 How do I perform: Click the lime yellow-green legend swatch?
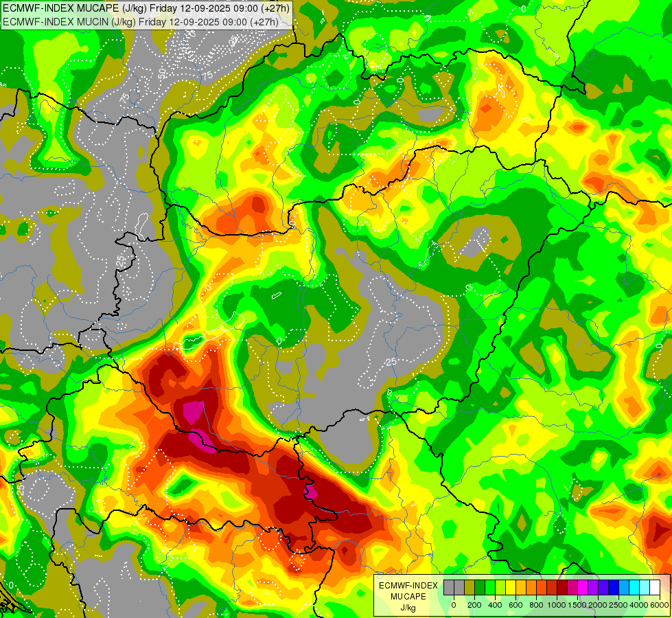click(500, 587)
